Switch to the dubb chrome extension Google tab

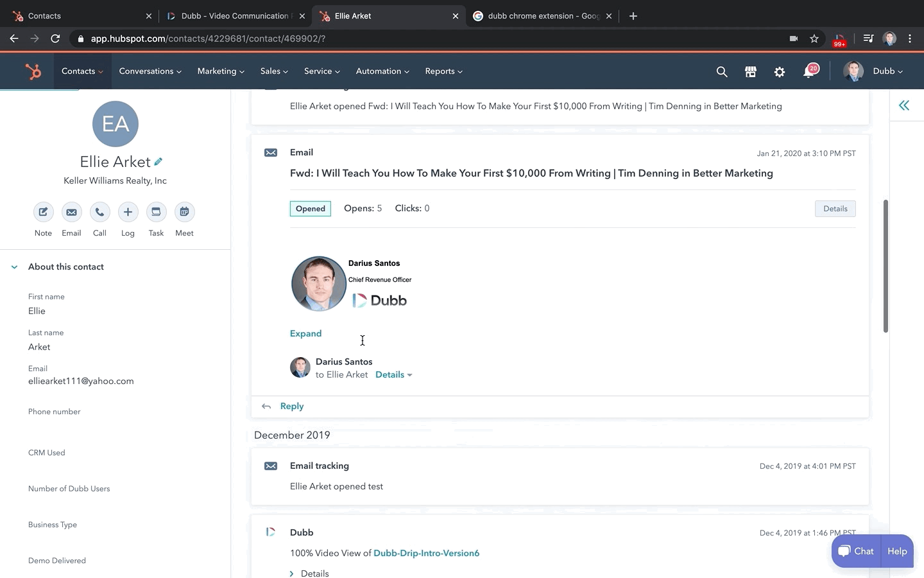pyautogui.click(x=543, y=16)
